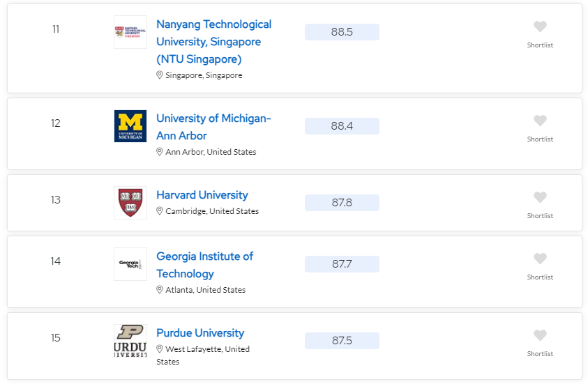588x384 pixels.
Task: Open Harvard University profile link
Action: point(202,195)
